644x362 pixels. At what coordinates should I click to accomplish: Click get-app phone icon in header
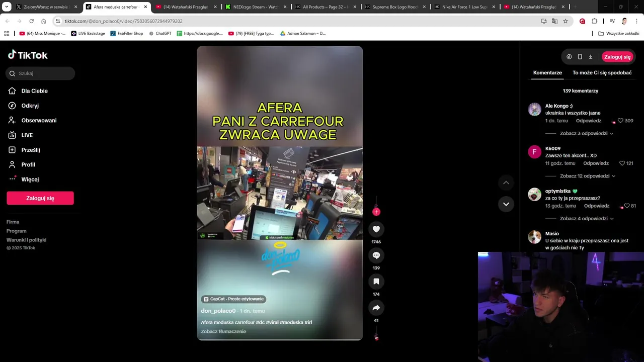pyautogui.click(x=580, y=57)
